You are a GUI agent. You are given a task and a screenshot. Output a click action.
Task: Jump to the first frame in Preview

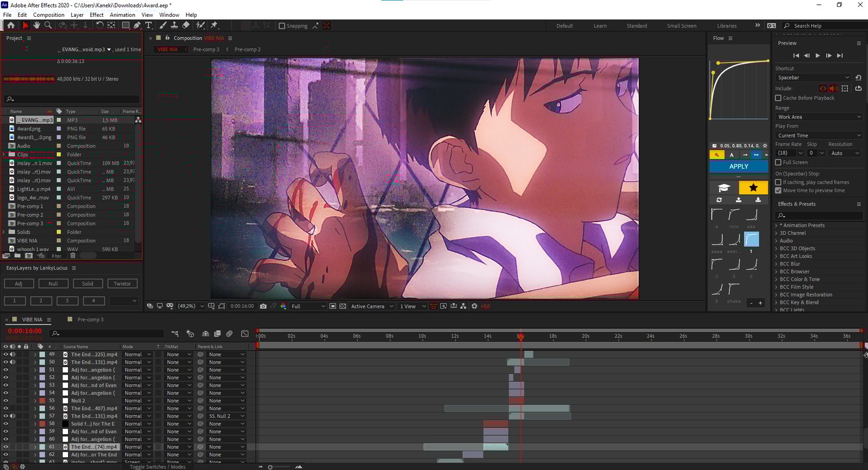(x=796, y=55)
